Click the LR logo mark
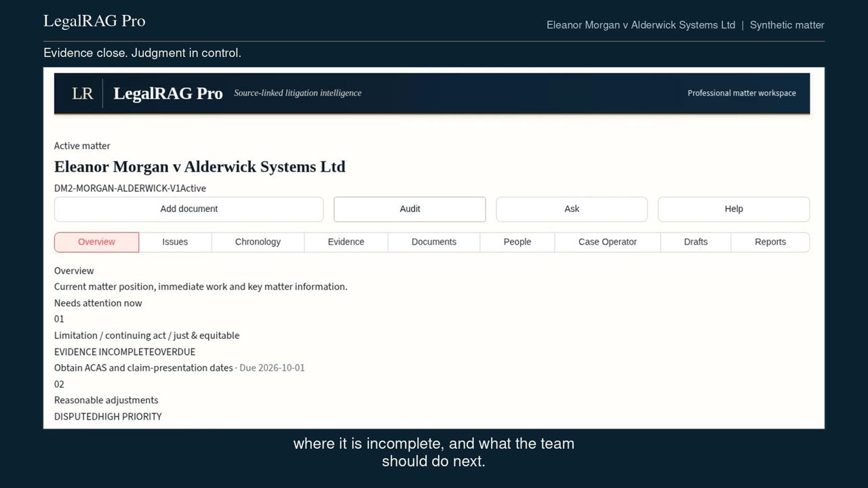The width and height of the screenshot is (868, 488). tap(82, 94)
